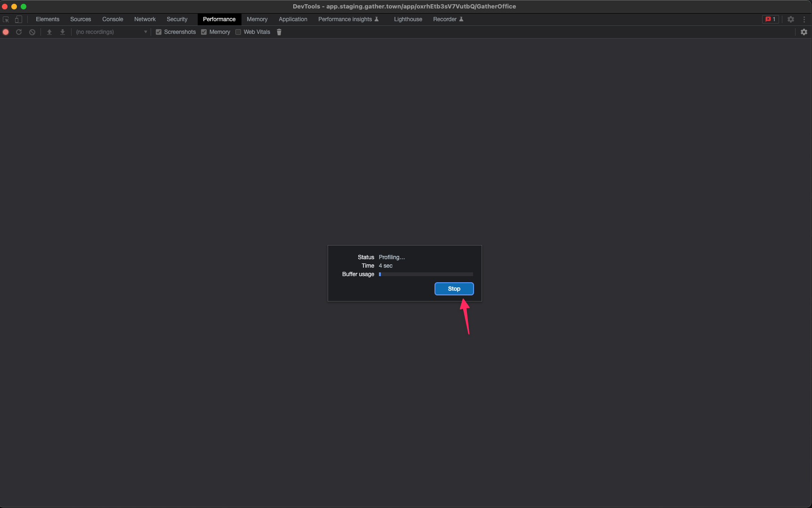Toggle the Memory checkbox
This screenshot has width=812, height=508.
click(x=204, y=32)
